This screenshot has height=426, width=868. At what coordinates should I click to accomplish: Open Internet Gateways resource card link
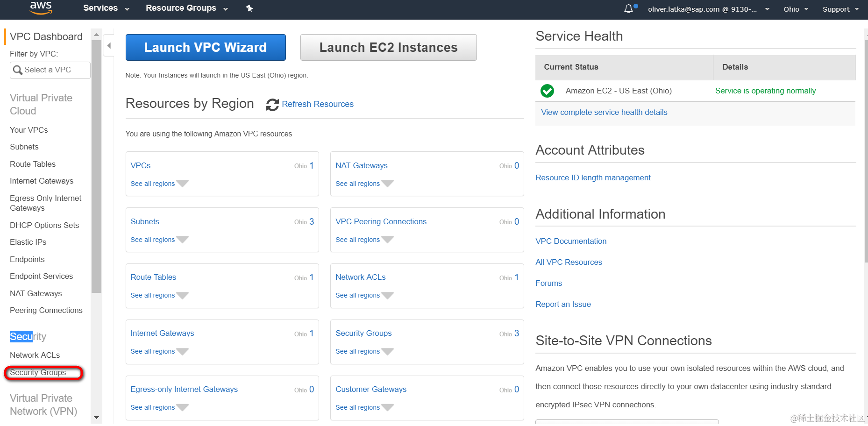pos(162,333)
